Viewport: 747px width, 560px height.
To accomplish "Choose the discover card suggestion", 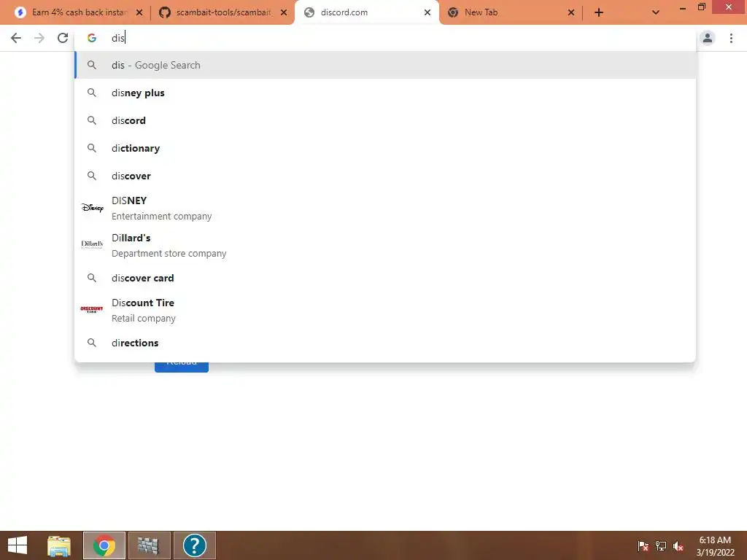I will [x=385, y=278].
